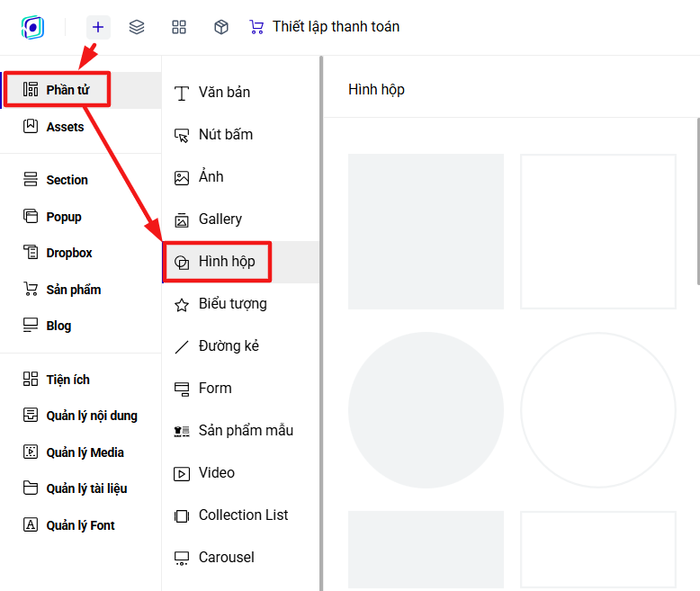Image resolution: width=700 pixels, height=591 pixels.
Task: Choose the Form element
Action: click(x=240, y=389)
